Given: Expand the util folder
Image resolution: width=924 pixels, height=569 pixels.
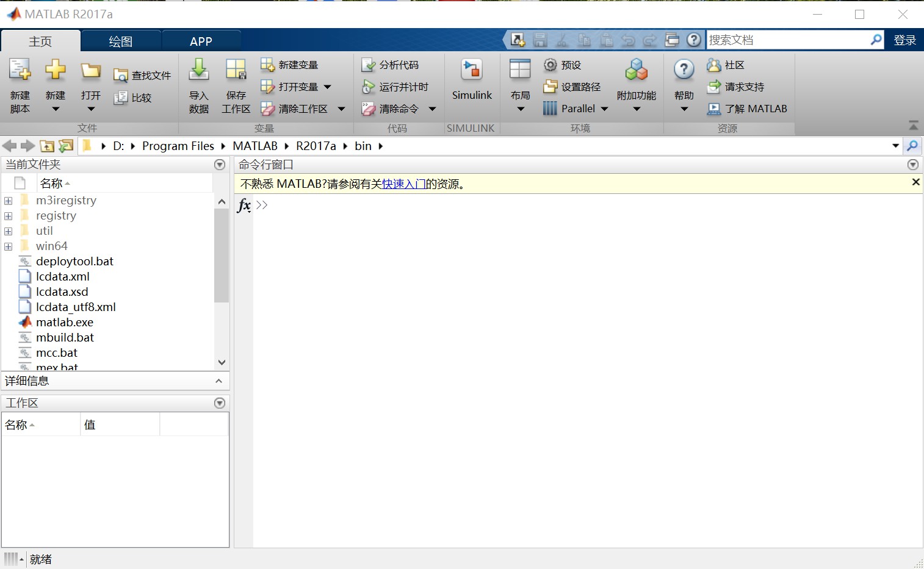Looking at the screenshot, I should click(9, 231).
